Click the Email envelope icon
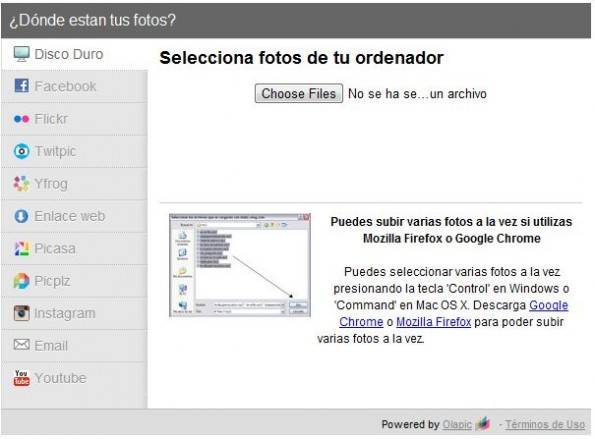The height and width of the screenshot is (439, 595). 21,345
